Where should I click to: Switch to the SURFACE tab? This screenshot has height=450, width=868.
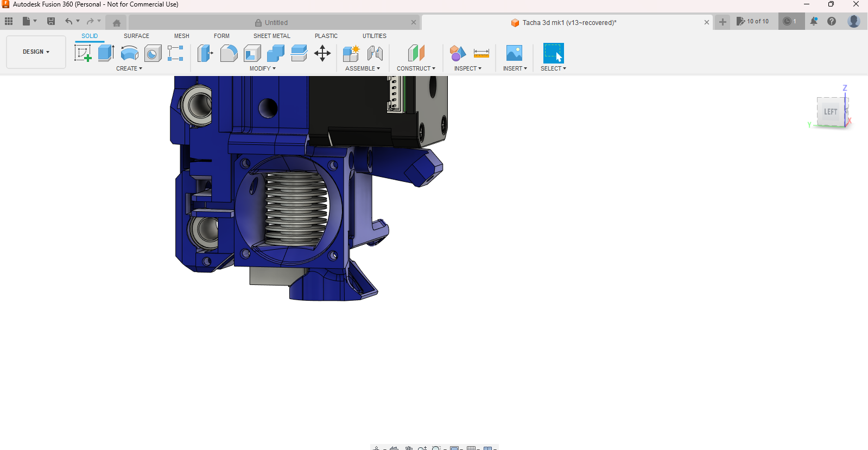(x=136, y=36)
